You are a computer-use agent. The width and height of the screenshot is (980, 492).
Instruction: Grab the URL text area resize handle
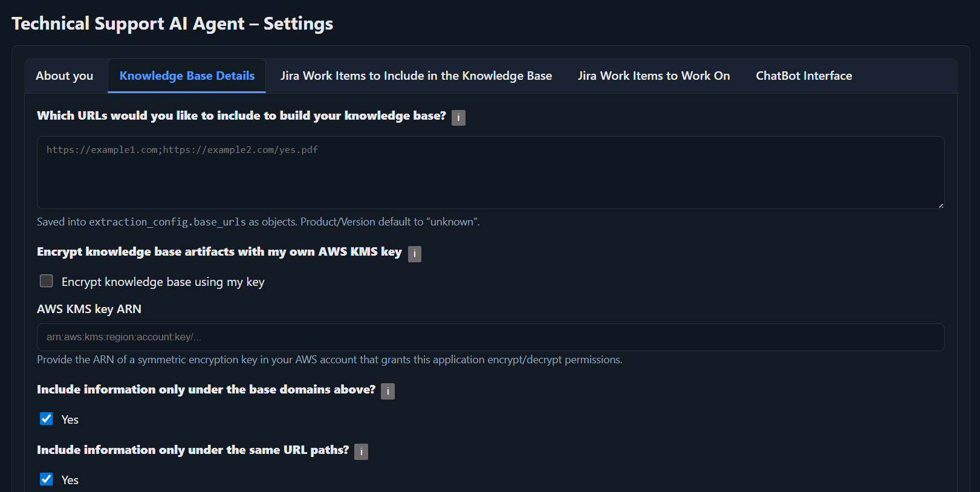(941, 206)
